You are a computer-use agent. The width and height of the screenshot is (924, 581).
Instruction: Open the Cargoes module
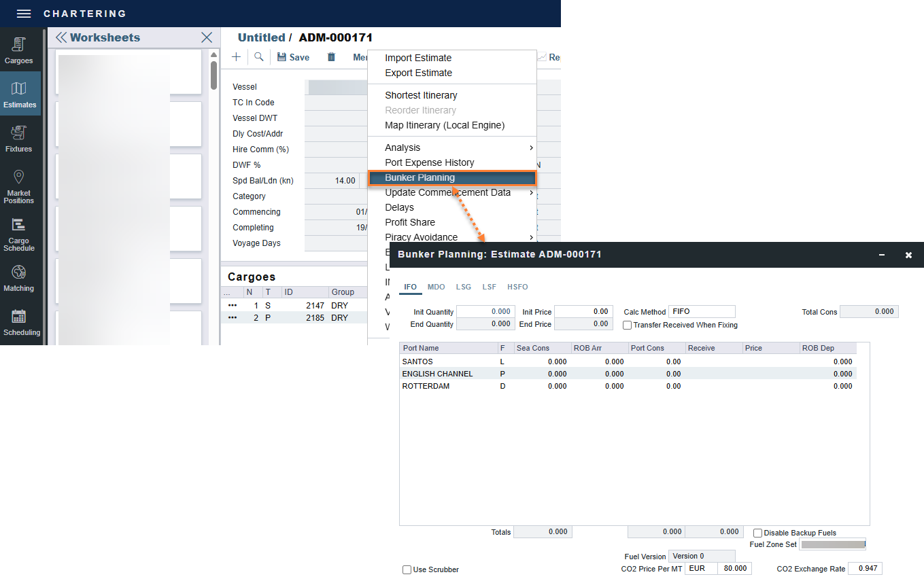point(19,51)
